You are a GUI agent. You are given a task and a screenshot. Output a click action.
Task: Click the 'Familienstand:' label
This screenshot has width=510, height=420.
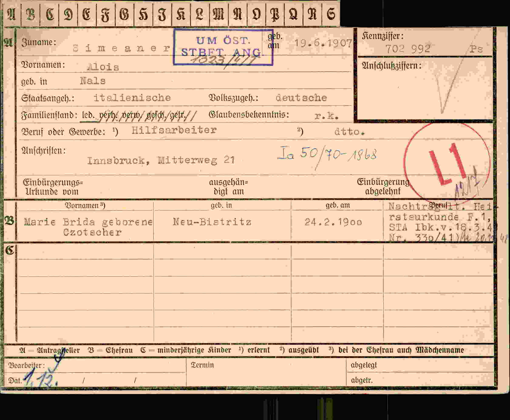pos(49,115)
